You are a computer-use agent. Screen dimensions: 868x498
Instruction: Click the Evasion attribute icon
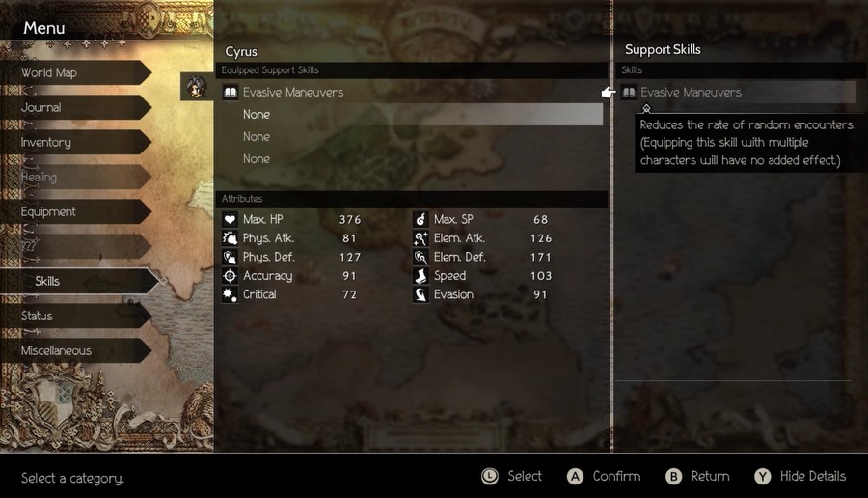pyautogui.click(x=420, y=294)
